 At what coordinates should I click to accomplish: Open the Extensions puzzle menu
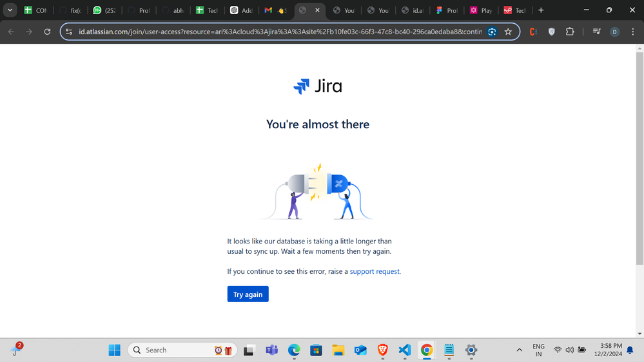pyautogui.click(x=570, y=32)
